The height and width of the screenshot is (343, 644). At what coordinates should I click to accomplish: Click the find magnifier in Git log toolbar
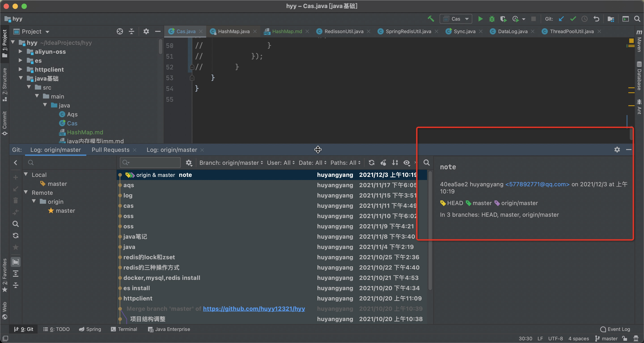tap(426, 163)
